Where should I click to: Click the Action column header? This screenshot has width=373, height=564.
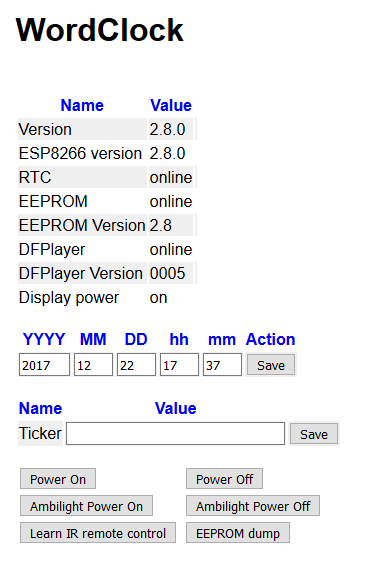pos(270,339)
